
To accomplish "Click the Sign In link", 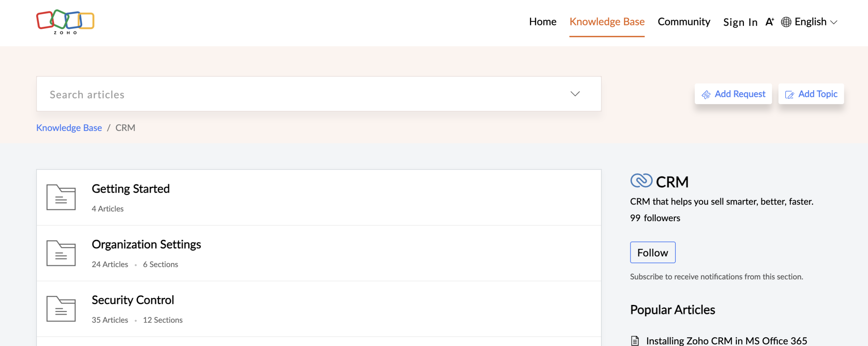I will [x=740, y=22].
